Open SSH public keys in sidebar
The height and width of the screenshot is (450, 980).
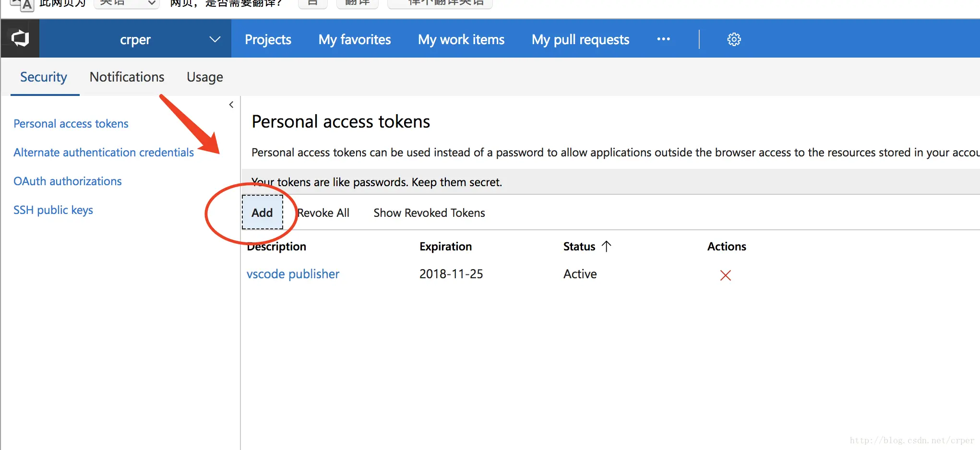point(53,210)
